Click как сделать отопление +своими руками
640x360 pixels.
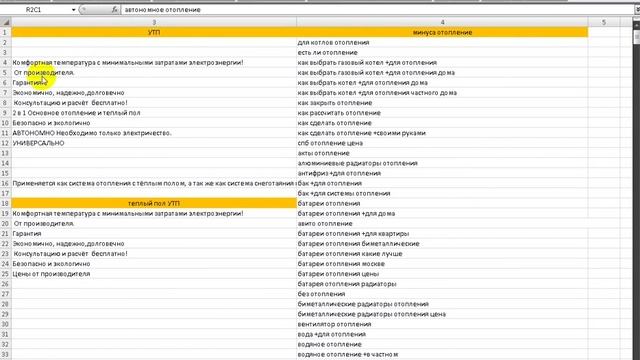pyautogui.click(x=442, y=133)
